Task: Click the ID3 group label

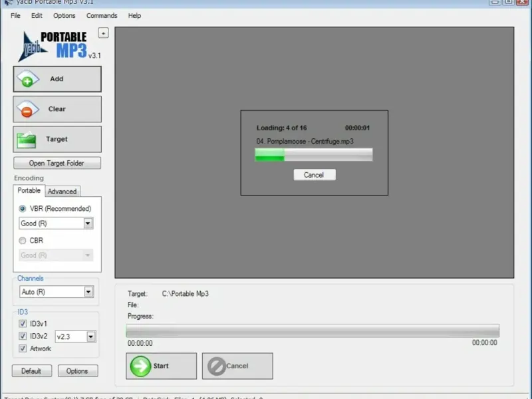Action: coord(23,312)
